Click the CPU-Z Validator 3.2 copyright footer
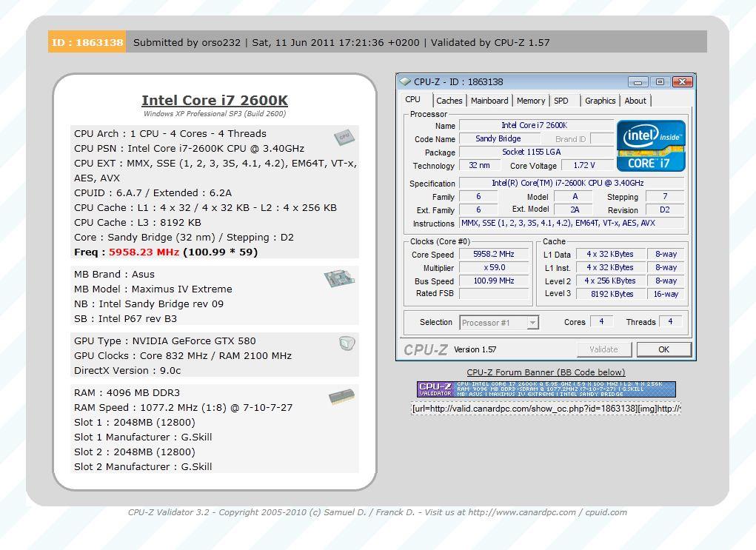The image size is (756, 550). (x=378, y=512)
